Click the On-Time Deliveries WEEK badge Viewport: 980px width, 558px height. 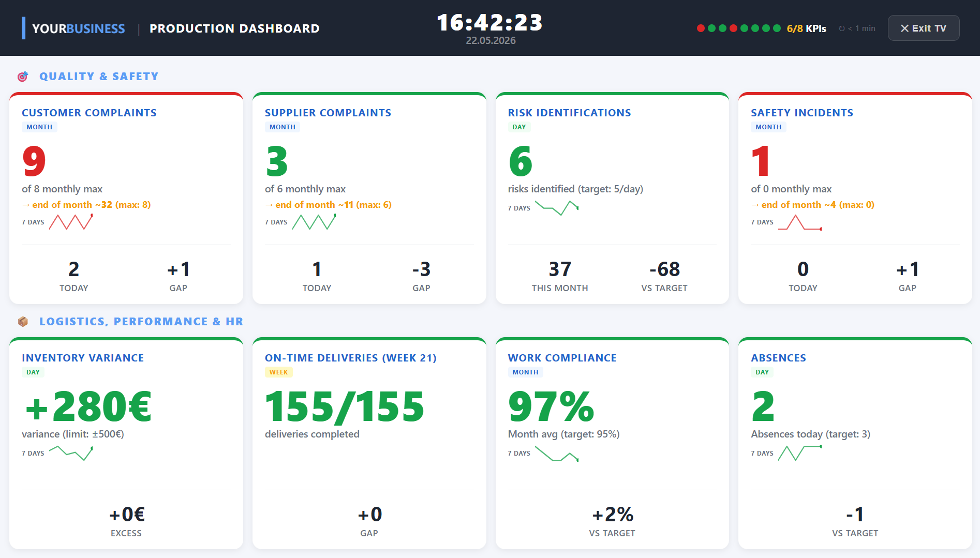pos(278,372)
